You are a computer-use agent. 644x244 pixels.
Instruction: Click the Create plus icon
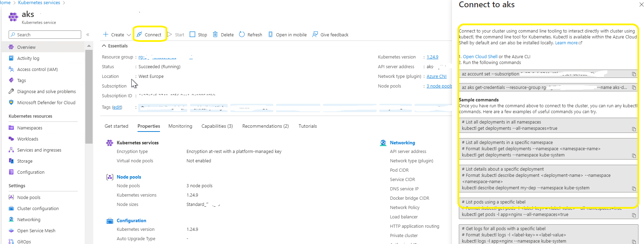pos(106,35)
